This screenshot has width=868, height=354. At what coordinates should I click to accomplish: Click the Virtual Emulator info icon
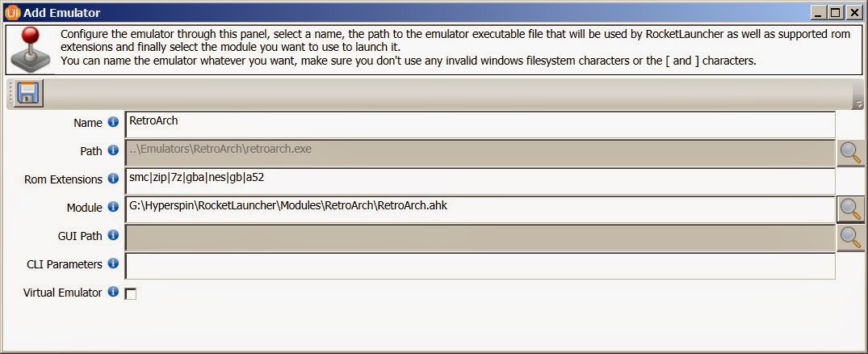(x=113, y=292)
